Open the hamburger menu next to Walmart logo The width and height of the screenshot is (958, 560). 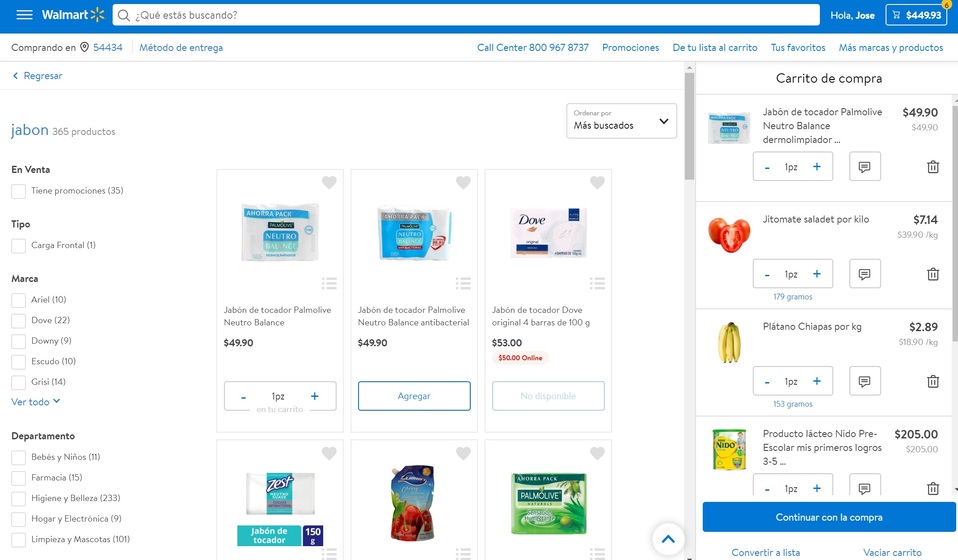tap(24, 15)
